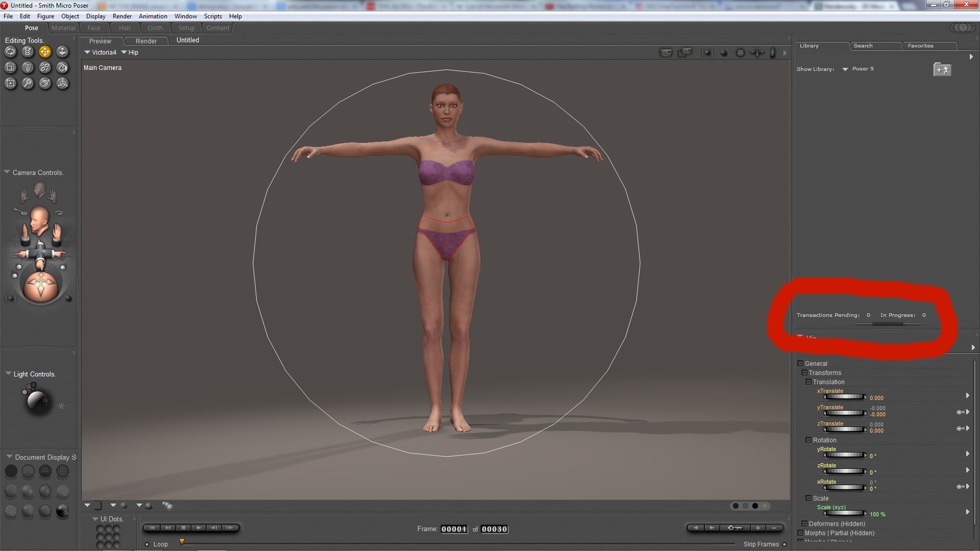Choose the Chain Break tool
Image resolution: width=980 pixels, height=551 pixels.
(x=45, y=67)
